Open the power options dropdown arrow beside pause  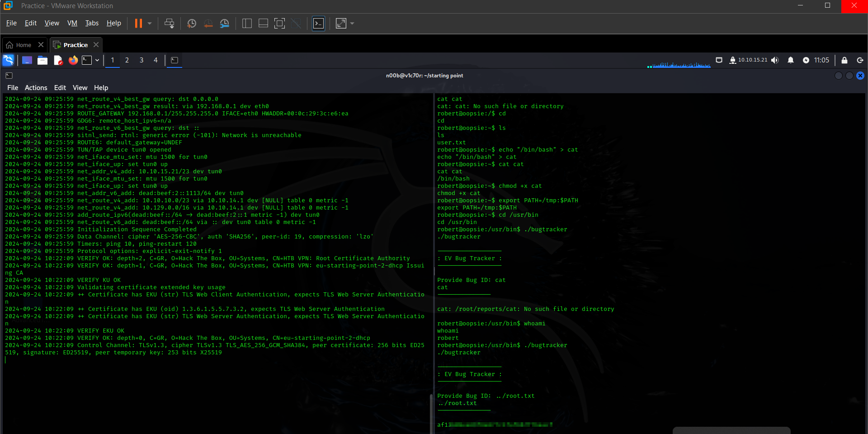coord(150,24)
